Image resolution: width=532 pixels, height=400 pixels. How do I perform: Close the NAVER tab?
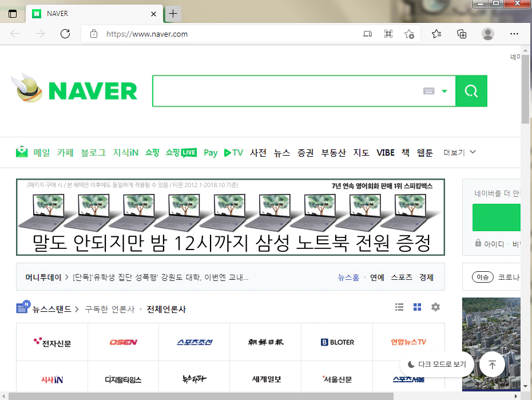tap(153, 14)
